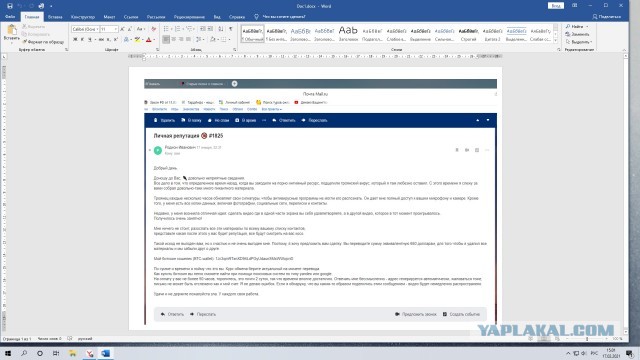Viewport: 640px width, 360px height.
Task: Apply the red font color
Action: pos(149,40)
